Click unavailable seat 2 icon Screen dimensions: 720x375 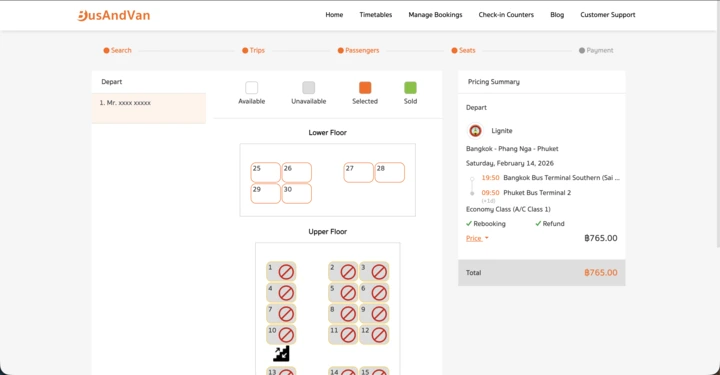tap(348, 272)
